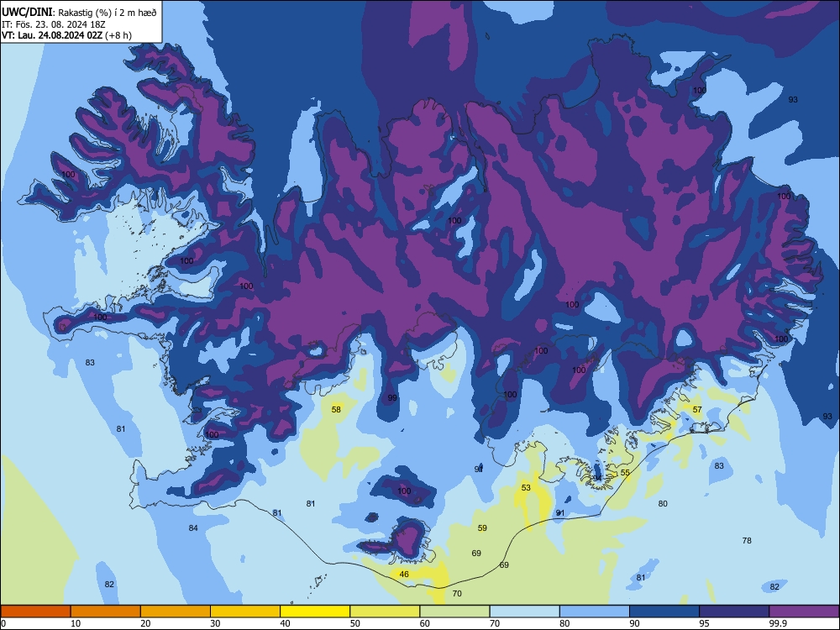Select the "VT: Lau. 24.08.2024 02Z" valid time

[51, 35]
